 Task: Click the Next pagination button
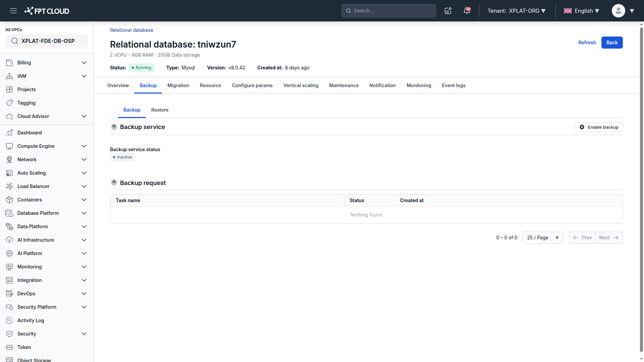click(x=609, y=238)
